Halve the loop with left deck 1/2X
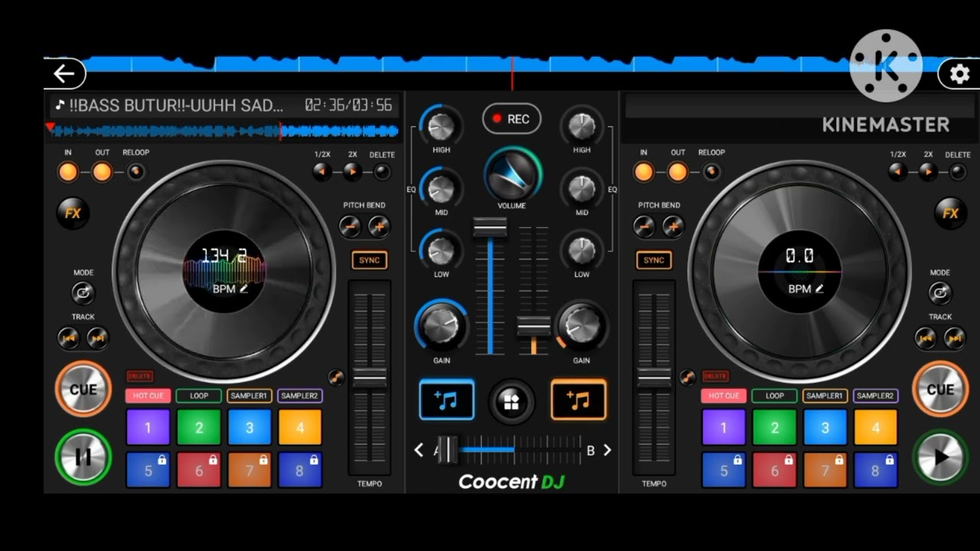Screen dimensions: 980x551 tap(322, 171)
